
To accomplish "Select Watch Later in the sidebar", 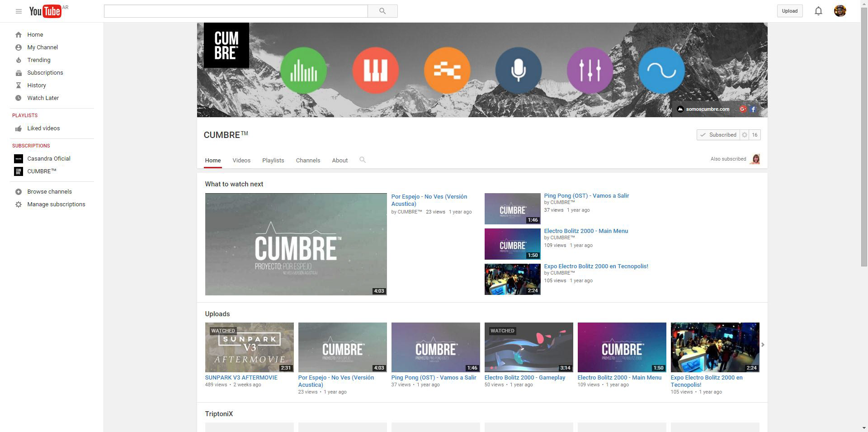I will click(x=43, y=98).
